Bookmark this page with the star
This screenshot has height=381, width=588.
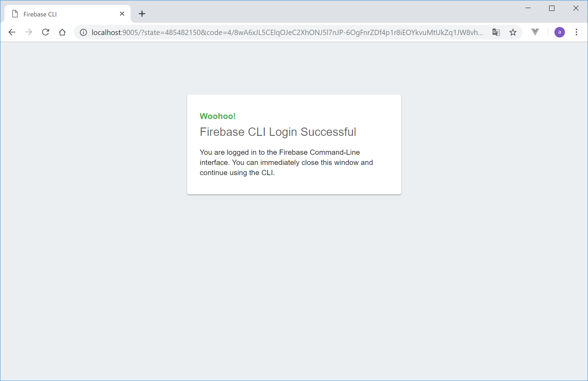click(x=513, y=32)
